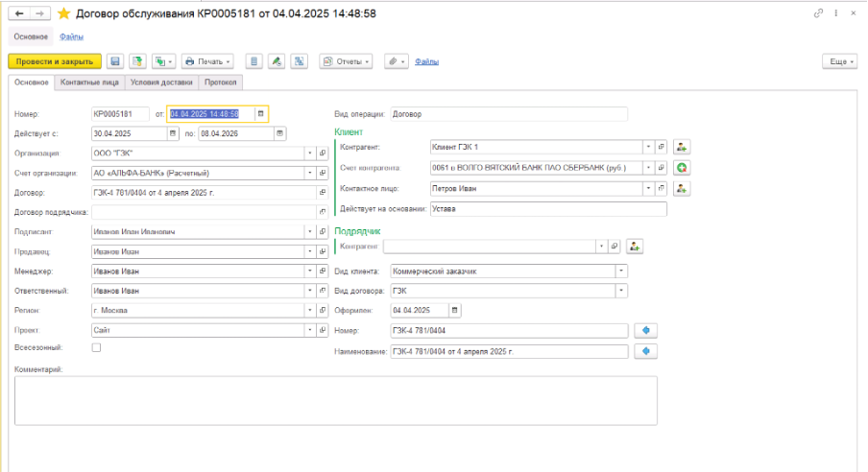
Task: Open the Ответственный item open icon
Action: click(x=323, y=291)
